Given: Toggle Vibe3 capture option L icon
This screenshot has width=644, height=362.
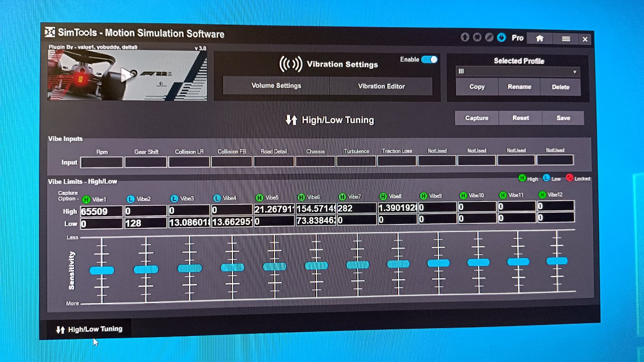Looking at the screenshot, I should click(174, 199).
